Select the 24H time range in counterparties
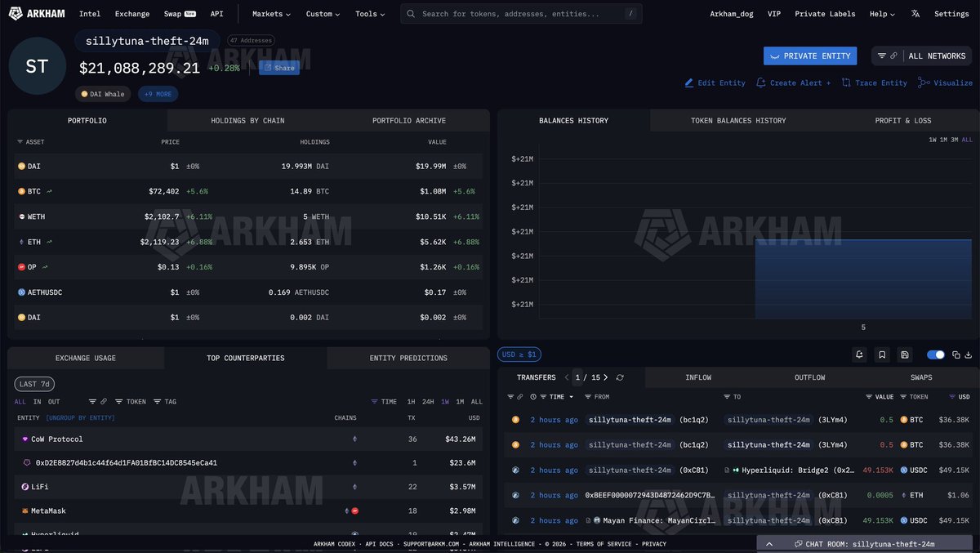This screenshot has height=553, width=980. point(428,402)
